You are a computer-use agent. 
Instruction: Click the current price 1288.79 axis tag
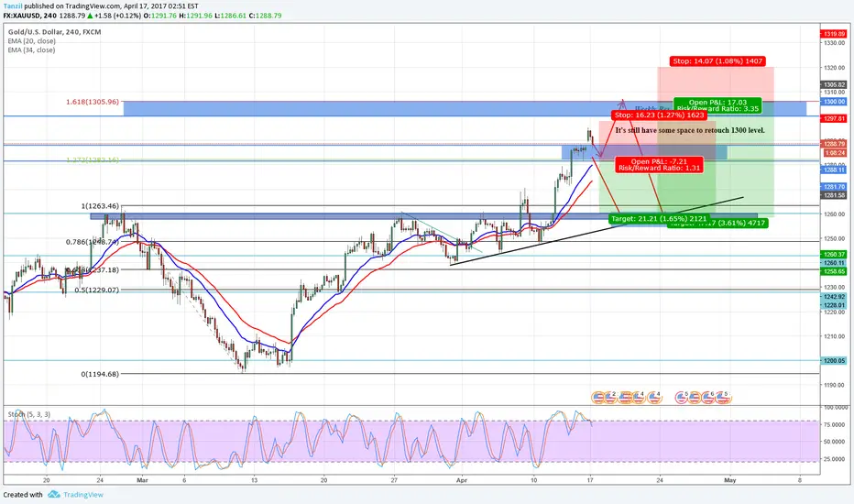(834, 144)
